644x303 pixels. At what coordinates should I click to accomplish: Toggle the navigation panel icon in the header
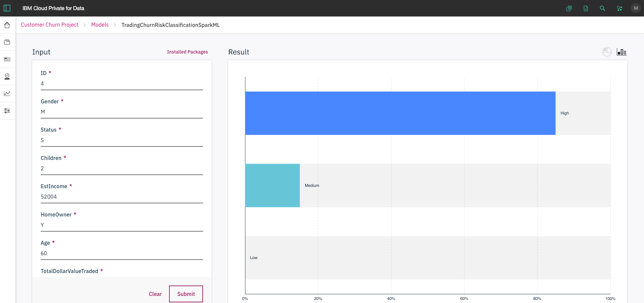(x=7, y=8)
